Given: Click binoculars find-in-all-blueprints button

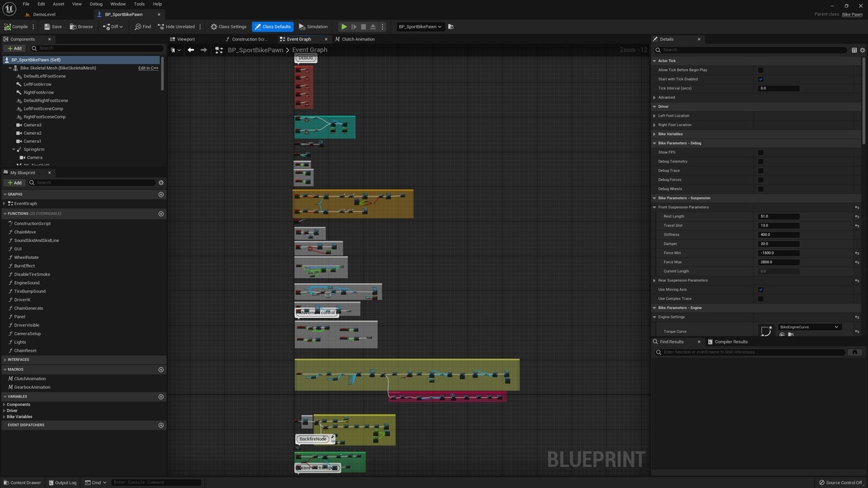Looking at the screenshot, I should [x=854, y=352].
